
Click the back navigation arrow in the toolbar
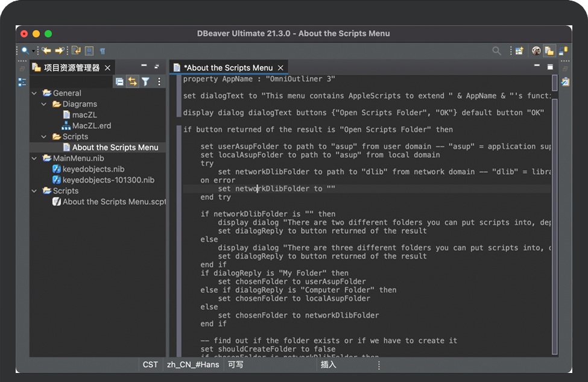coord(46,51)
